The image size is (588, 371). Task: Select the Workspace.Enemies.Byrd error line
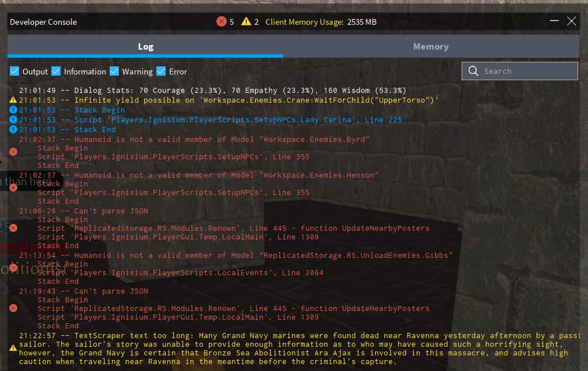[194, 139]
